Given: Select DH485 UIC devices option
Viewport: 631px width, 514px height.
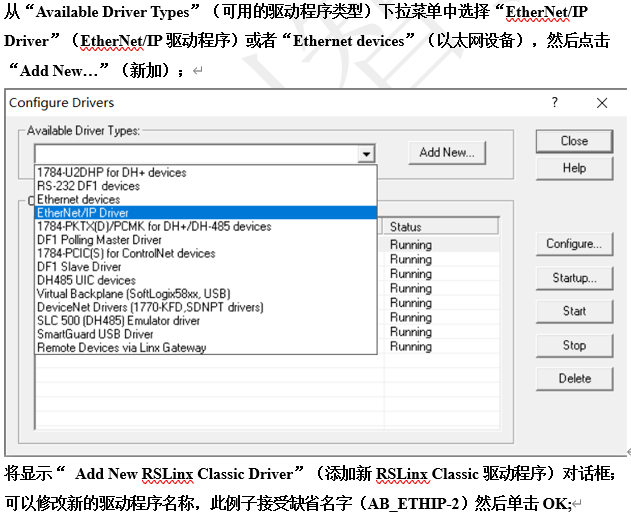Looking at the screenshot, I should coord(206,280).
